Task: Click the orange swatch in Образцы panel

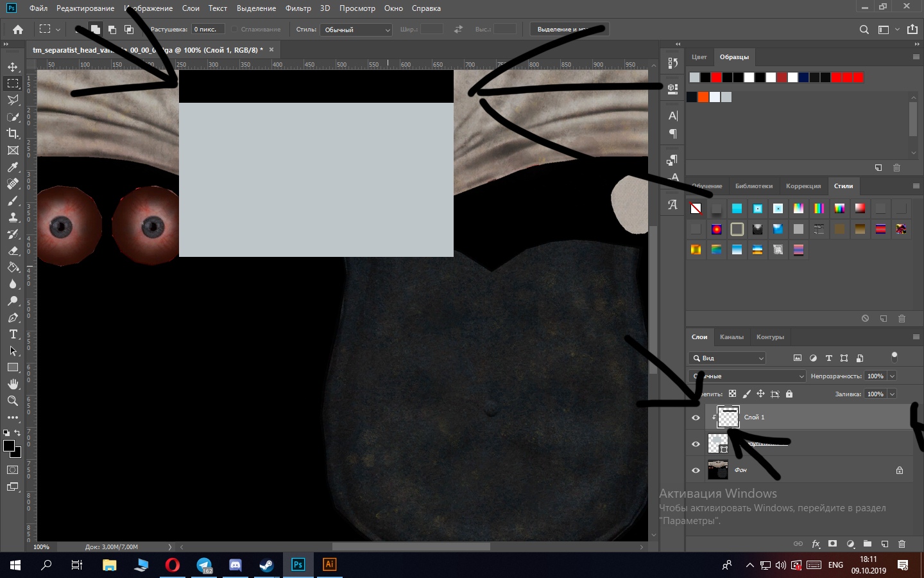Action: coord(703,97)
